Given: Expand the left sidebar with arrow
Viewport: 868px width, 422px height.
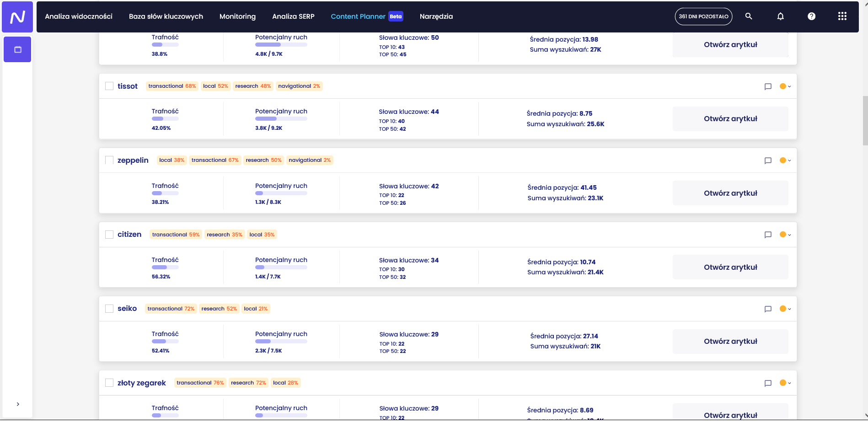Looking at the screenshot, I should pos(18,404).
